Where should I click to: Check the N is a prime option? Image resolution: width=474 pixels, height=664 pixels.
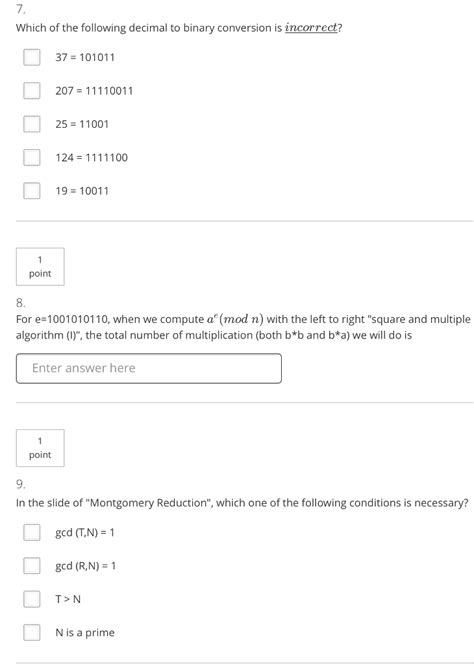pyautogui.click(x=32, y=633)
